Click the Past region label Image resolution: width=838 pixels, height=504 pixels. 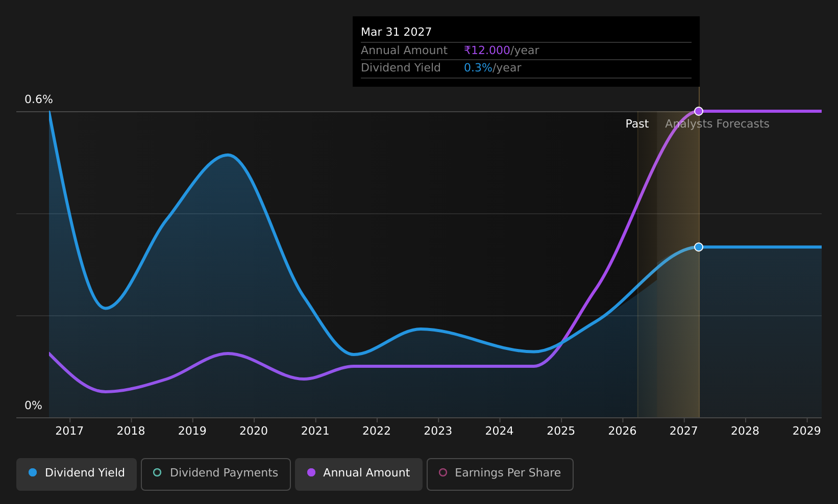point(637,124)
